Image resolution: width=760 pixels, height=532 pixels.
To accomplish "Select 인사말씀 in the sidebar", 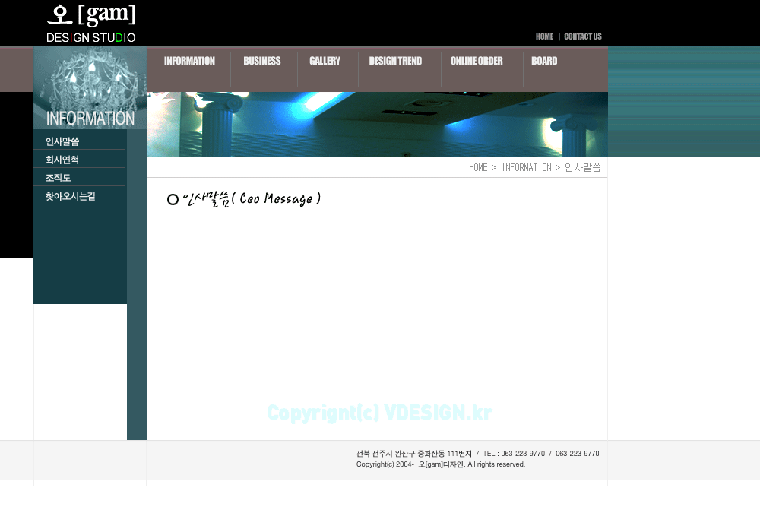I will [x=62, y=141].
